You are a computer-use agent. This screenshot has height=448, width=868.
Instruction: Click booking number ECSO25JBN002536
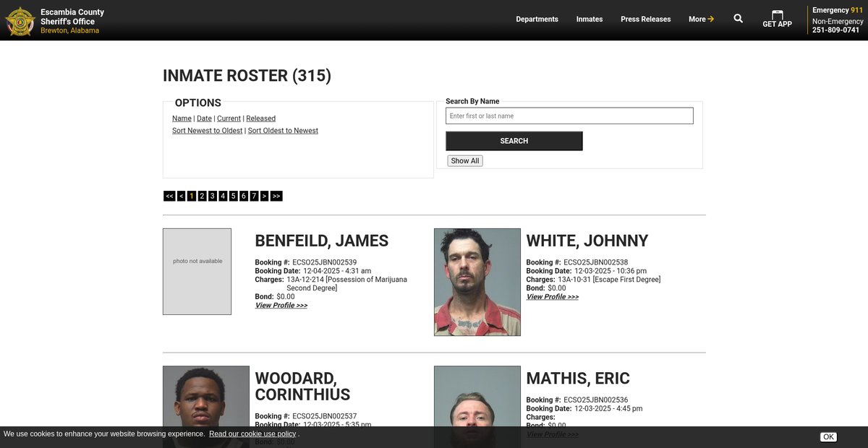click(x=596, y=400)
